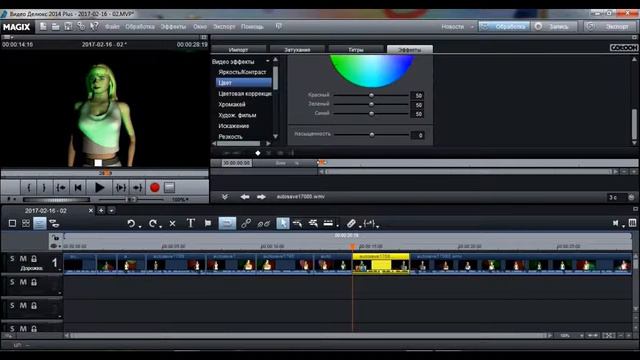This screenshot has height=360, width=640.
Task: Solo the third track with S
Action: (x=12, y=305)
